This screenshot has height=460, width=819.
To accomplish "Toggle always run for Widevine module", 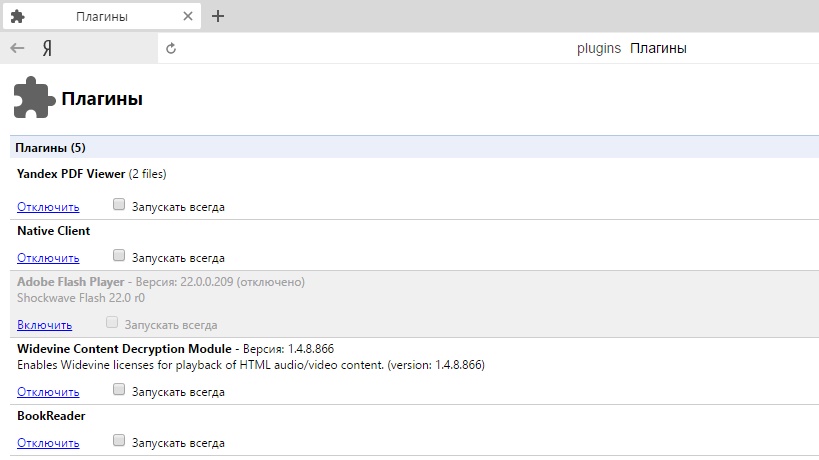I will (x=119, y=389).
